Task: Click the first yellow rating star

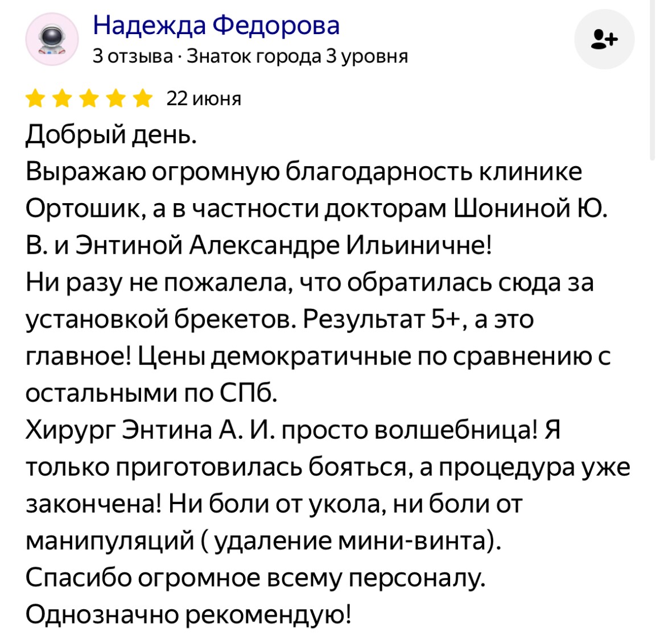Action: click(36, 98)
